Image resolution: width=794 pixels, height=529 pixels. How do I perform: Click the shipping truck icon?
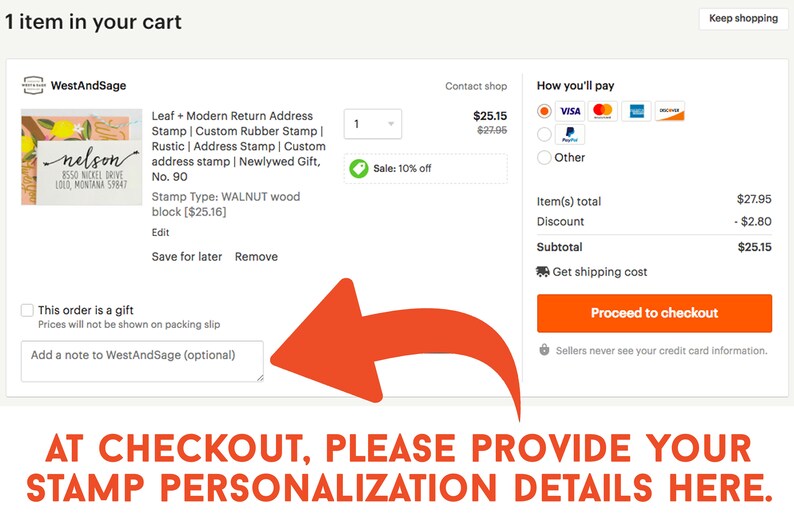tap(542, 272)
